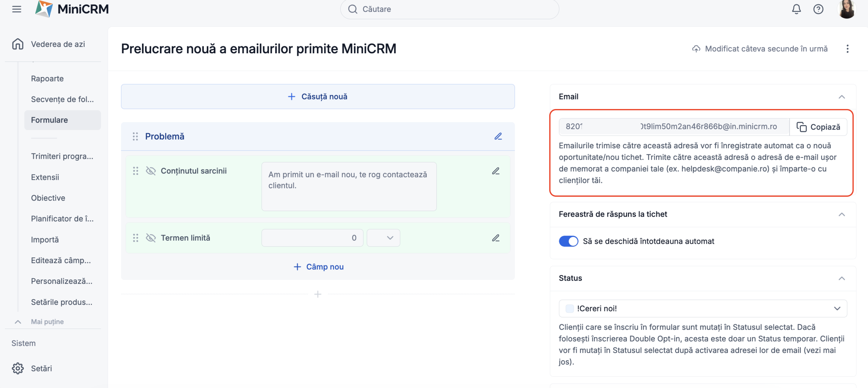Toggle visibility eye icon for Termen limită

tap(151, 238)
